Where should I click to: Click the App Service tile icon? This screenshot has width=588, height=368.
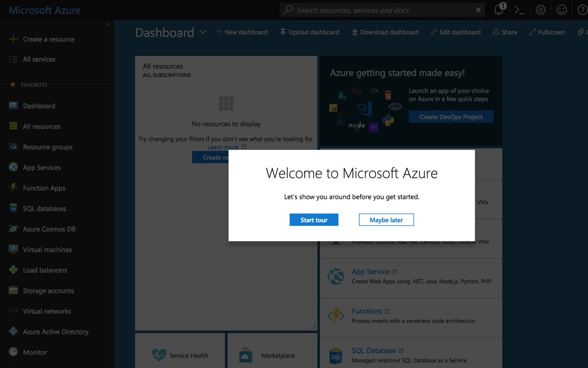(x=336, y=277)
